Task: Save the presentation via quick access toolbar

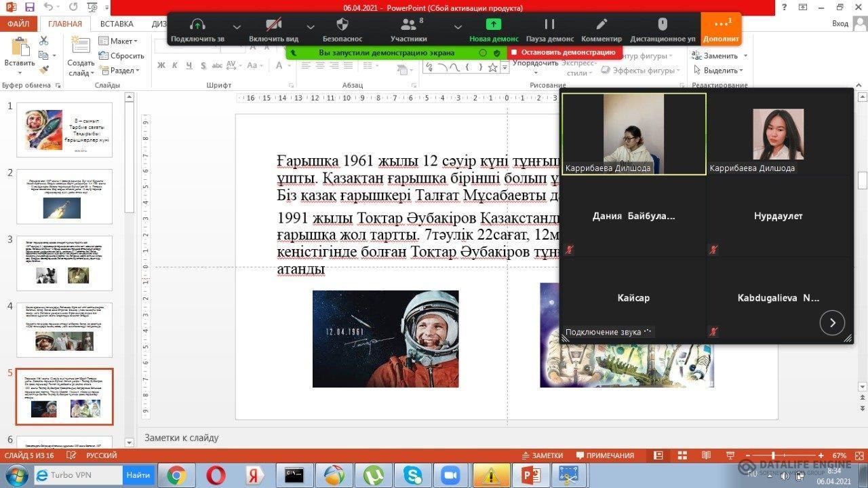Action: click(x=29, y=7)
